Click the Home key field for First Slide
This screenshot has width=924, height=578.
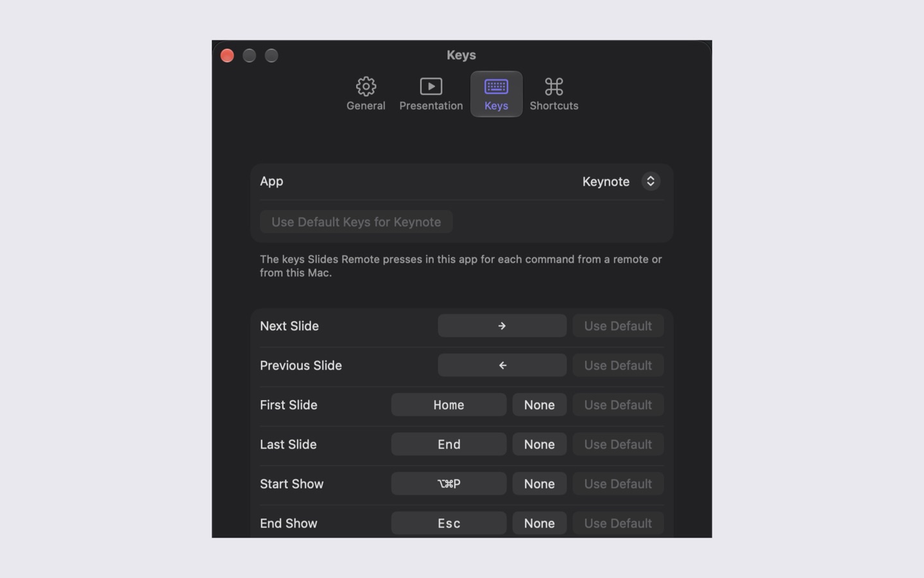click(x=449, y=405)
